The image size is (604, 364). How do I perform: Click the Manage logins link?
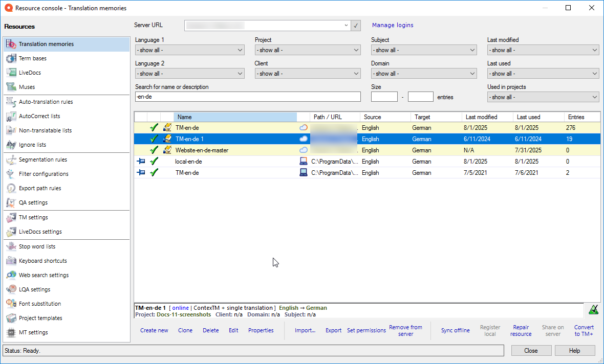point(392,25)
